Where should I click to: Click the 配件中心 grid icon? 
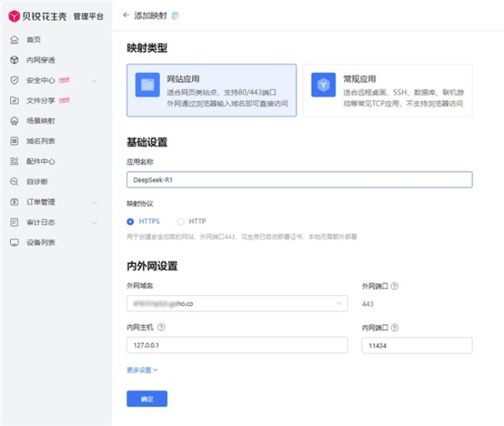pyautogui.click(x=14, y=161)
